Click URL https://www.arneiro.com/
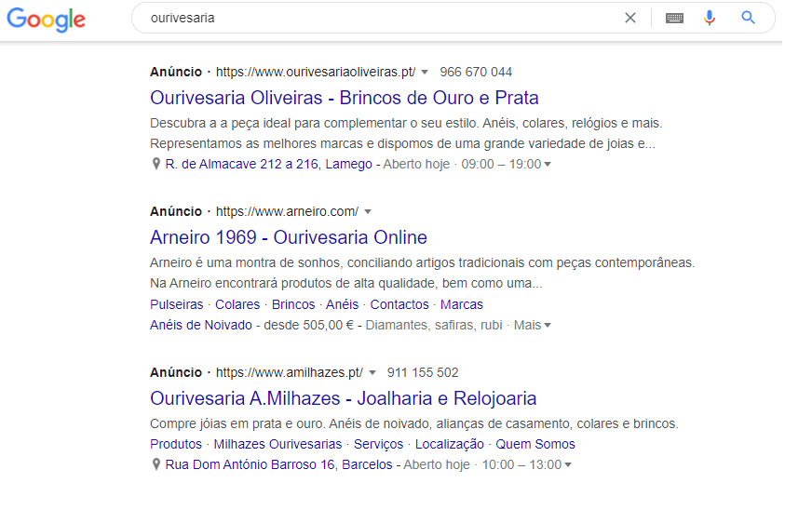The height and width of the screenshot is (510, 812). tap(287, 212)
